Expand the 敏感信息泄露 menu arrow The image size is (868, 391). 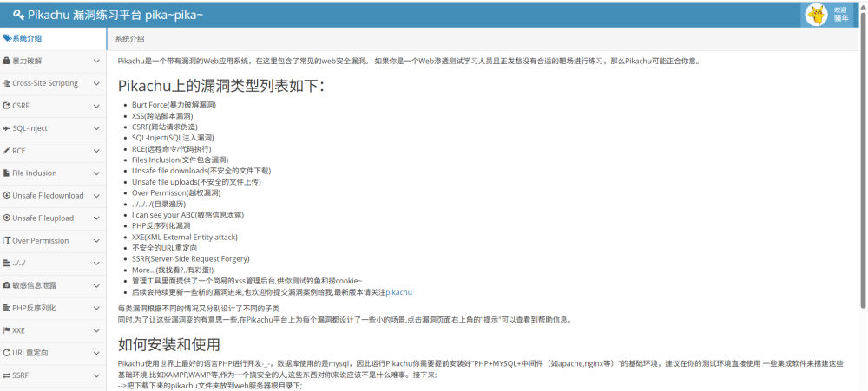[96, 285]
